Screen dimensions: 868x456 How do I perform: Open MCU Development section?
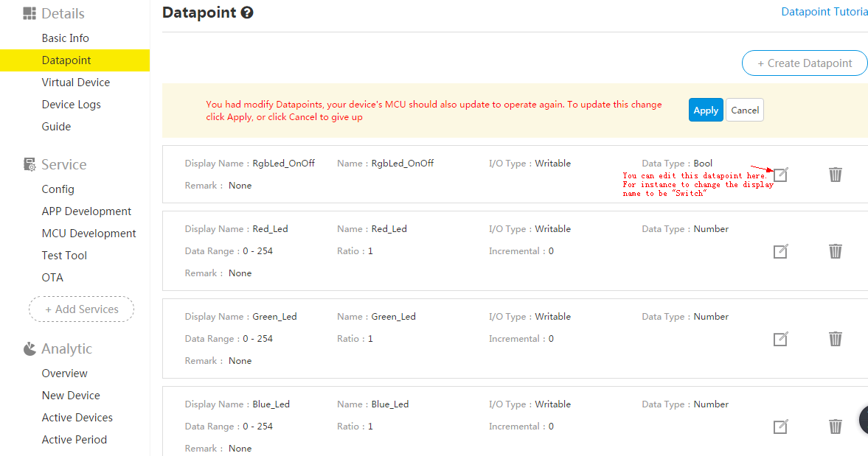click(x=88, y=233)
